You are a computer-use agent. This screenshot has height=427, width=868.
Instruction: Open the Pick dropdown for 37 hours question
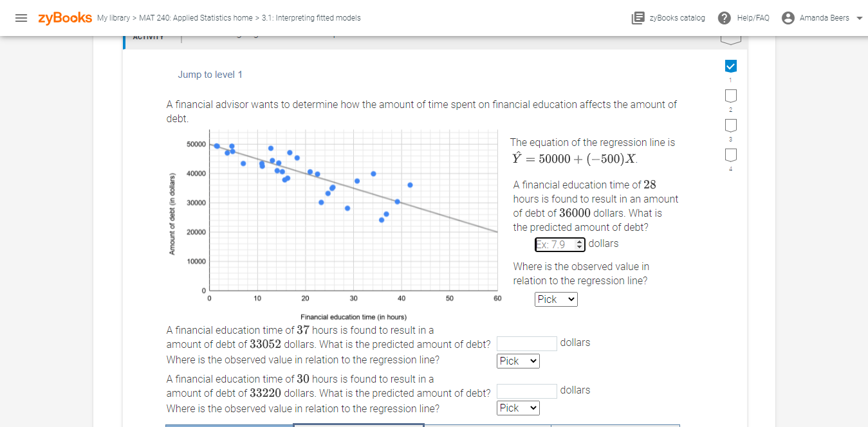click(x=517, y=361)
